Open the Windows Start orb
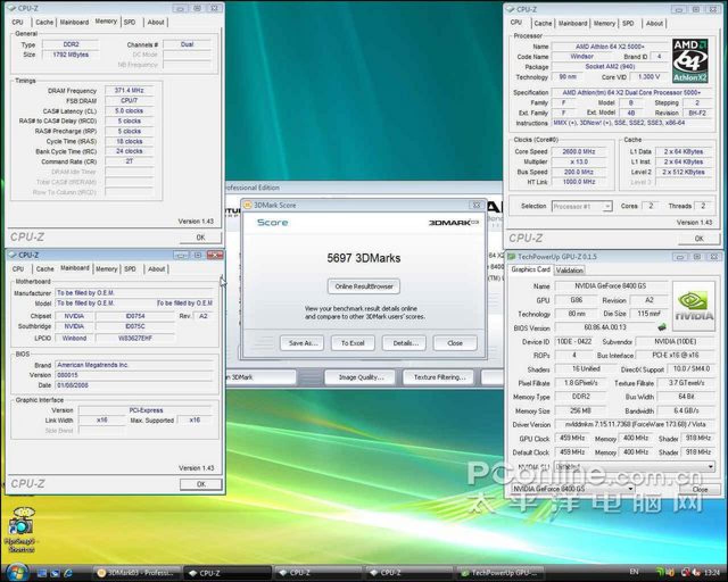Screen dimensions: 728x582 (16, 572)
